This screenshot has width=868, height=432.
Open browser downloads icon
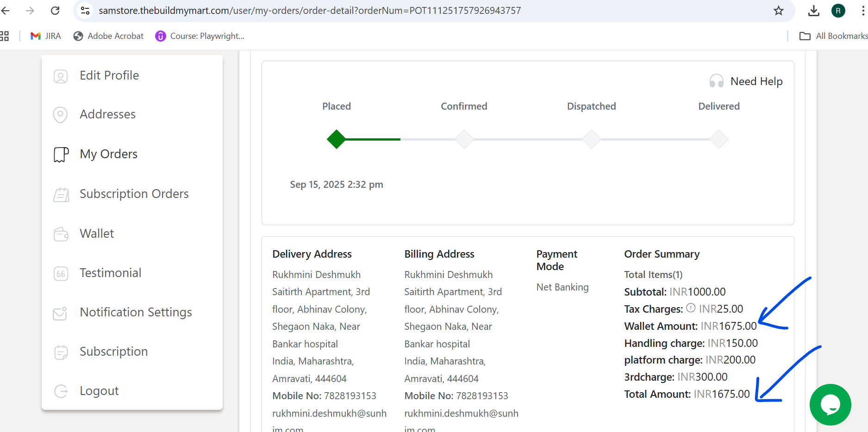[814, 10]
